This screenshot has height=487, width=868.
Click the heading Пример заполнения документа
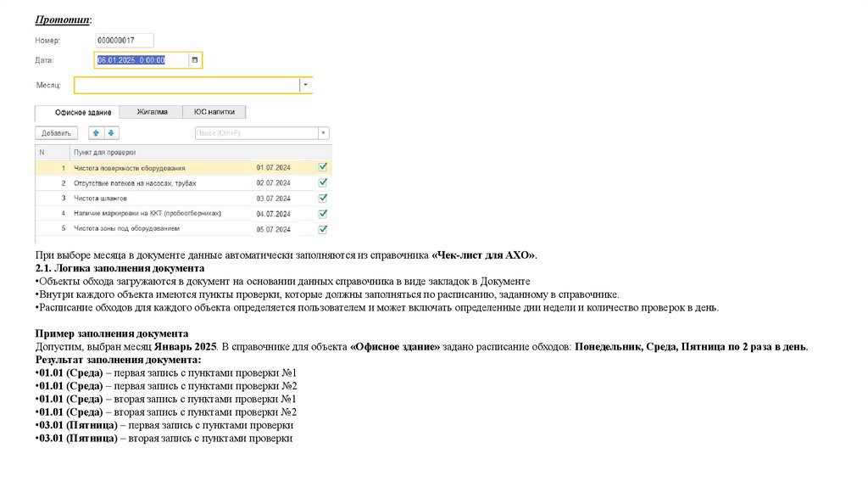tap(112, 333)
